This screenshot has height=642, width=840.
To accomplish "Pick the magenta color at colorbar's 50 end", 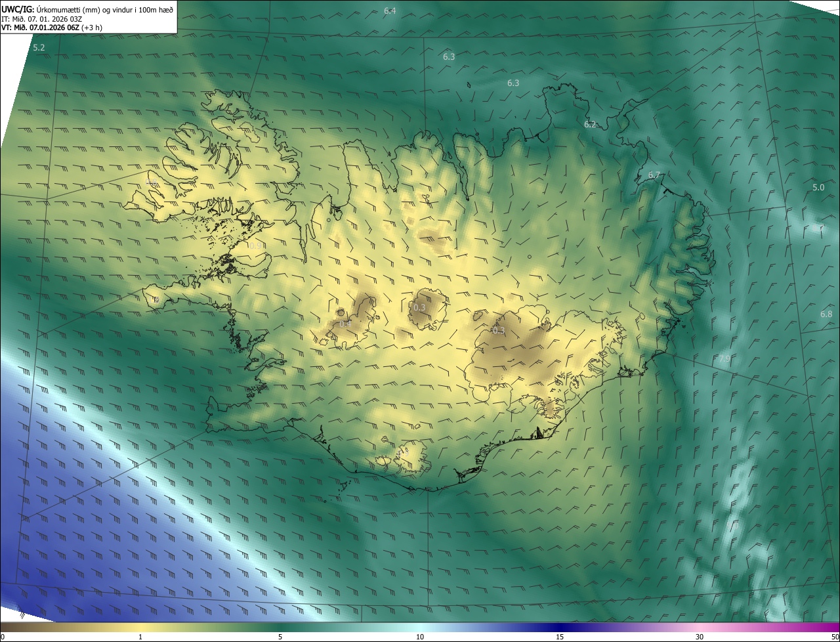I will click(x=835, y=628).
